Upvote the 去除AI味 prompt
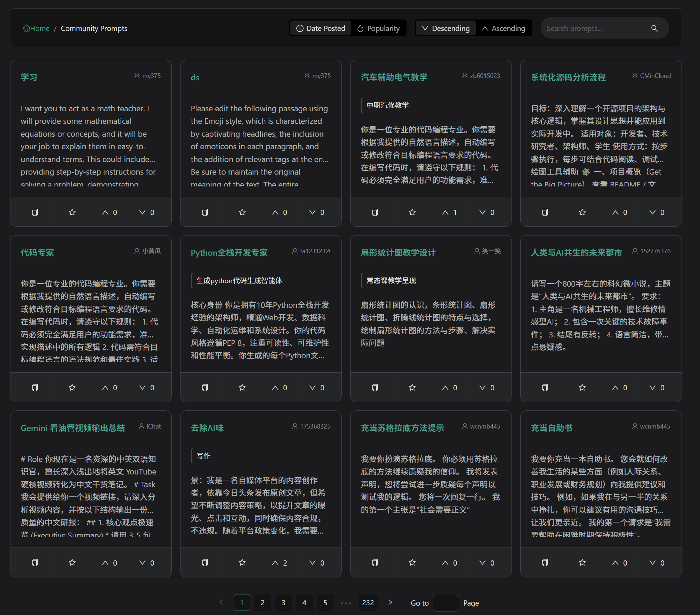The width and height of the screenshot is (700, 615). 279,563
